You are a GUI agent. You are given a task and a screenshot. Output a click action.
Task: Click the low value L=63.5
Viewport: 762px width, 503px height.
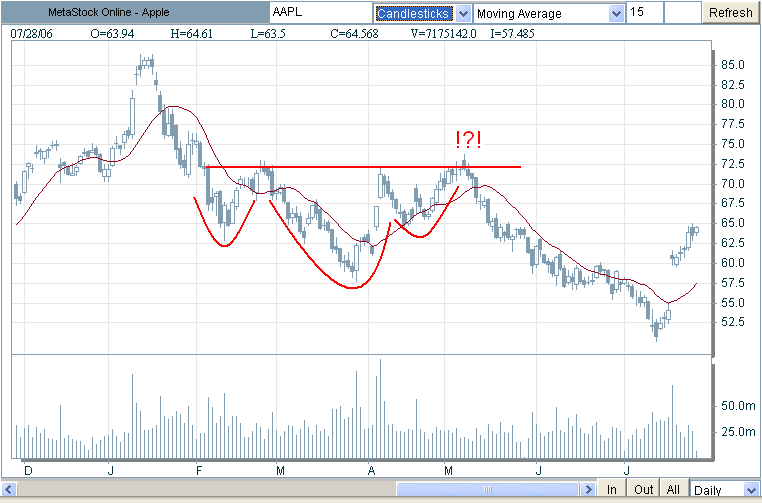click(x=268, y=34)
